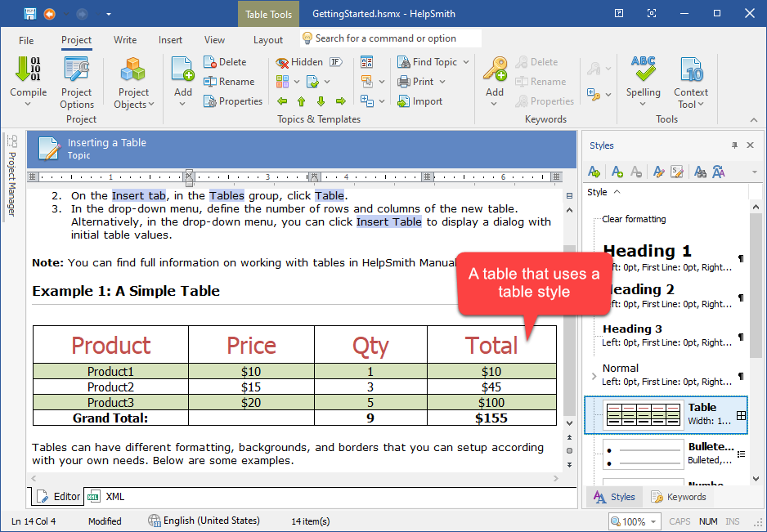Click the Help icon in title bar

(x=619, y=13)
